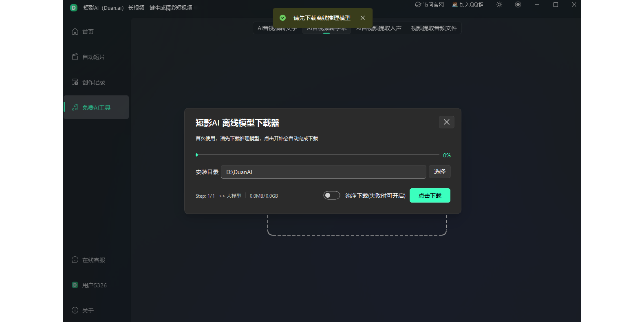Visit the official site via 访问官网

pyautogui.click(x=429, y=4)
